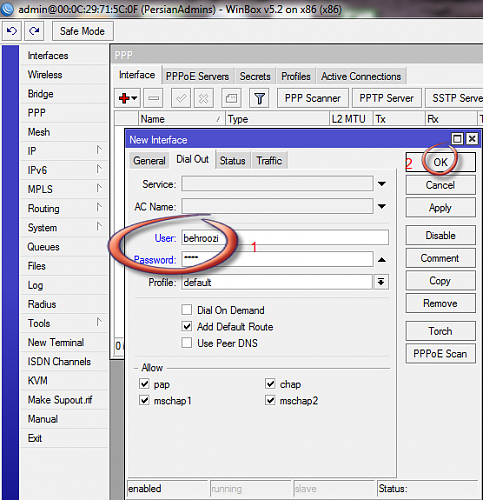483x500 pixels.
Task: Expand the Service field arrow
Action: (382, 184)
